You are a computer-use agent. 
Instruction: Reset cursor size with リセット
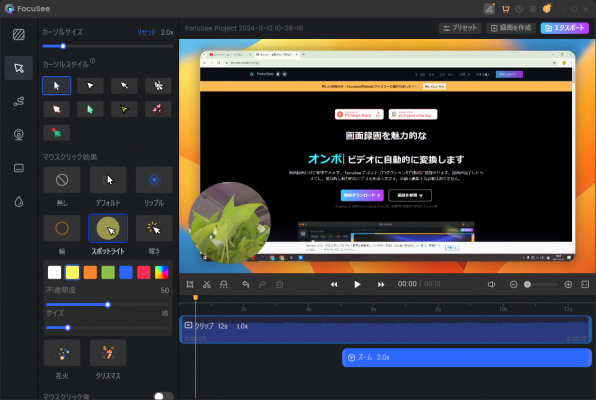(146, 32)
